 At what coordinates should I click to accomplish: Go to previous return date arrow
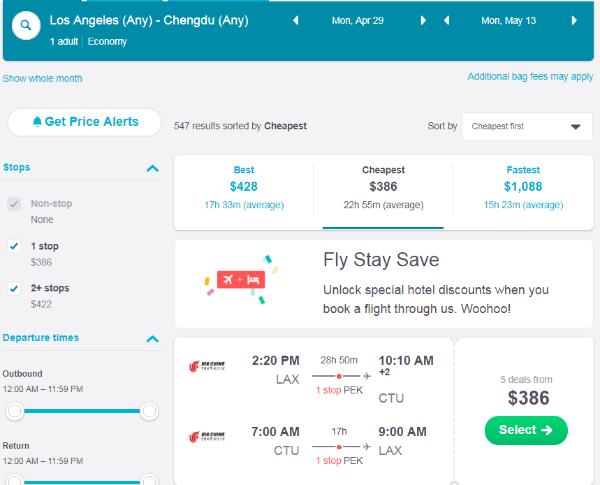tap(446, 20)
